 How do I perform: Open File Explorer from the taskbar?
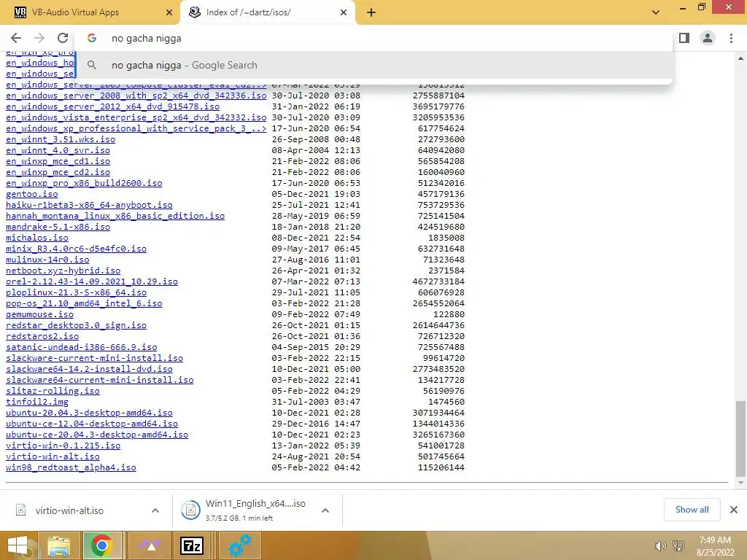[x=59, y=545]
